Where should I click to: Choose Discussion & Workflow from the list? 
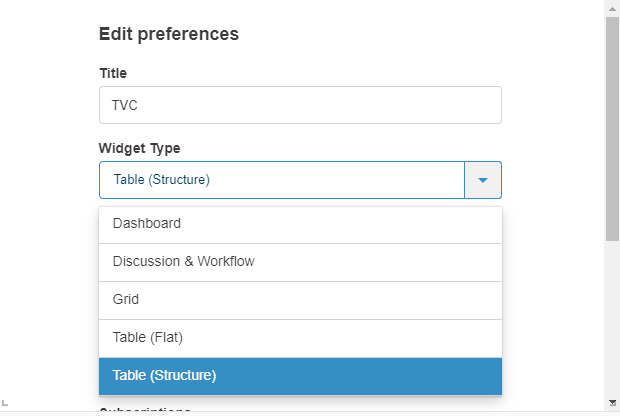300,262
